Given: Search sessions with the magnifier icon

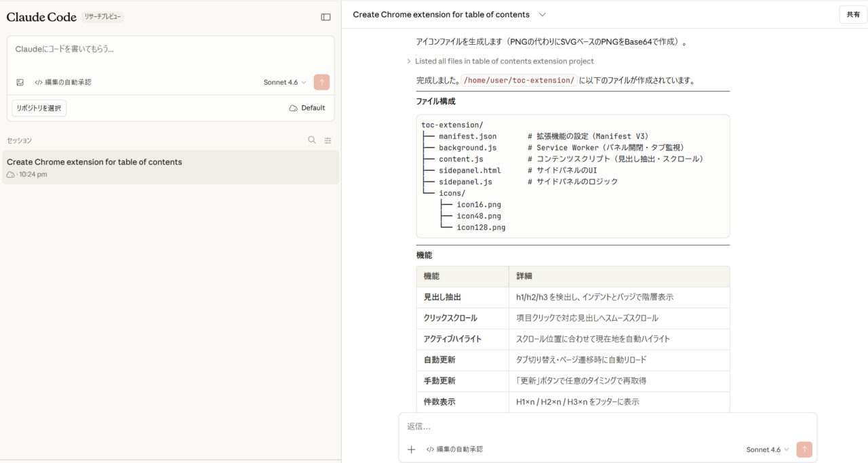Looking at the screenshot, I should point(312,140).
